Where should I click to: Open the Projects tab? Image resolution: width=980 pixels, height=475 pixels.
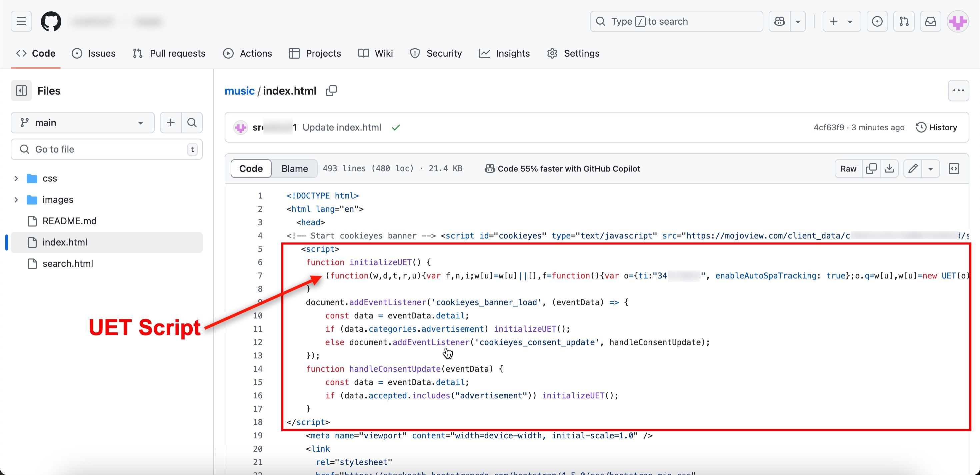pos(315,53)
